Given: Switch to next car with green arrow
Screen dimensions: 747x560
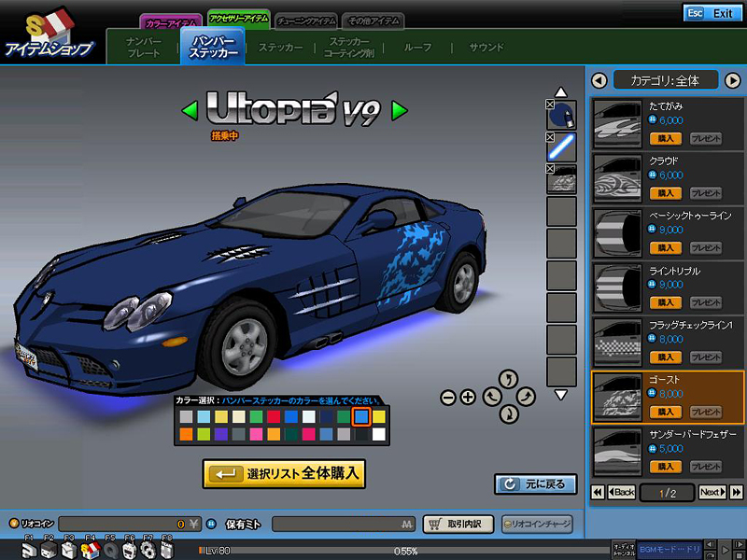Looking at the screenshot, I should point(400,110).
